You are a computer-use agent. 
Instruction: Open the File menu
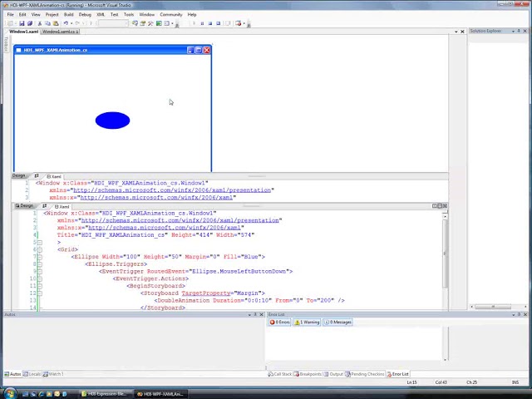coord(11,15)
